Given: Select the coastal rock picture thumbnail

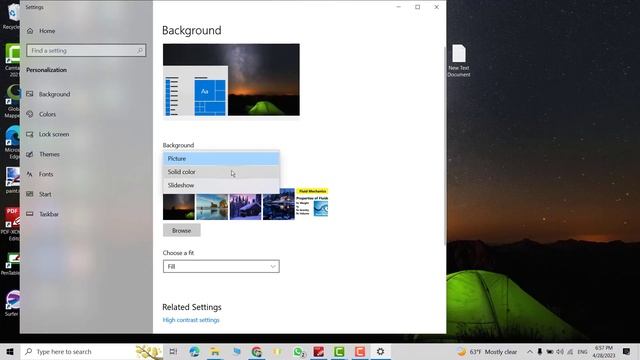Looking at the screenshot, I should 212,207.
